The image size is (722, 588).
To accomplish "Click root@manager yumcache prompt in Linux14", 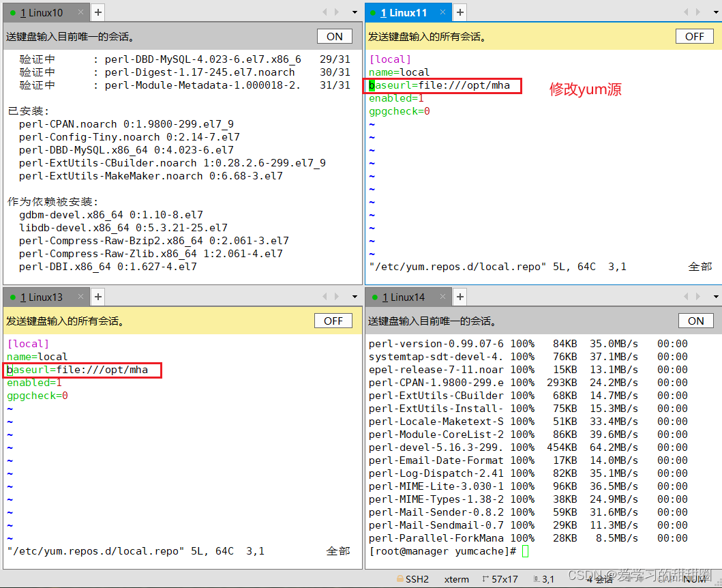I will point(442,551).
